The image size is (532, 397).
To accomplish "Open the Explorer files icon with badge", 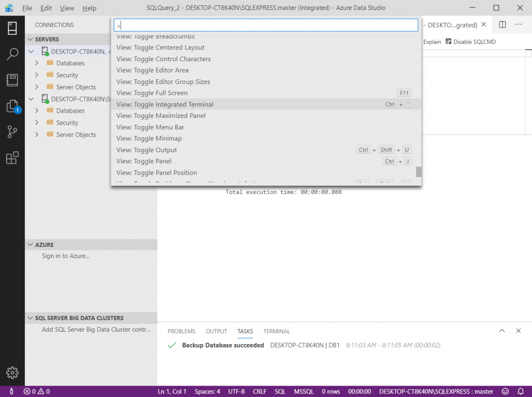I will [x=13, y=106].
